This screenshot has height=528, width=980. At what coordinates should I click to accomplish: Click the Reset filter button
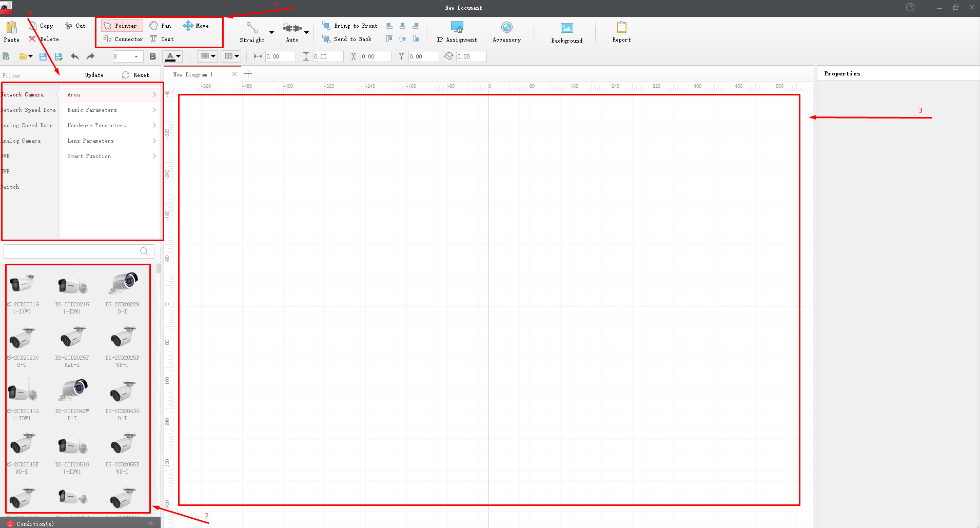pos(136,75)
